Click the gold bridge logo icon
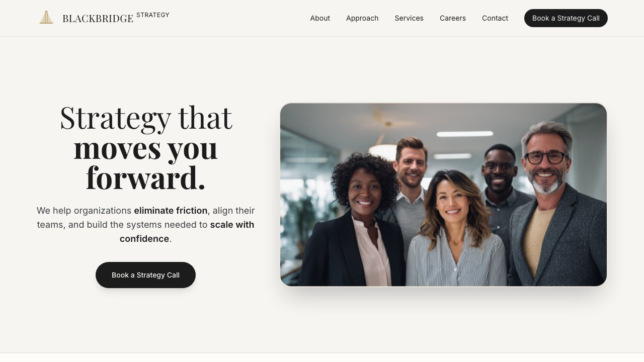This screenshot has height=362, width=644. (x=46, y=18)
